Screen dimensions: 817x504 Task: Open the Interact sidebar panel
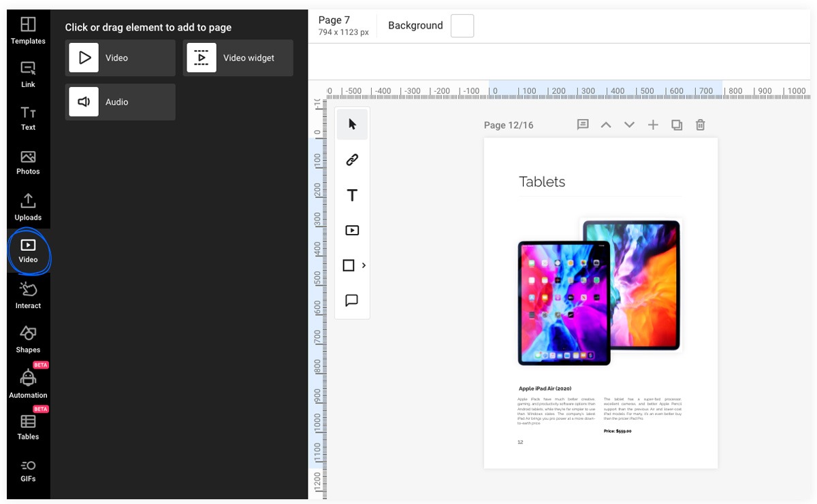pyautogui.click(x=28, y=296)
